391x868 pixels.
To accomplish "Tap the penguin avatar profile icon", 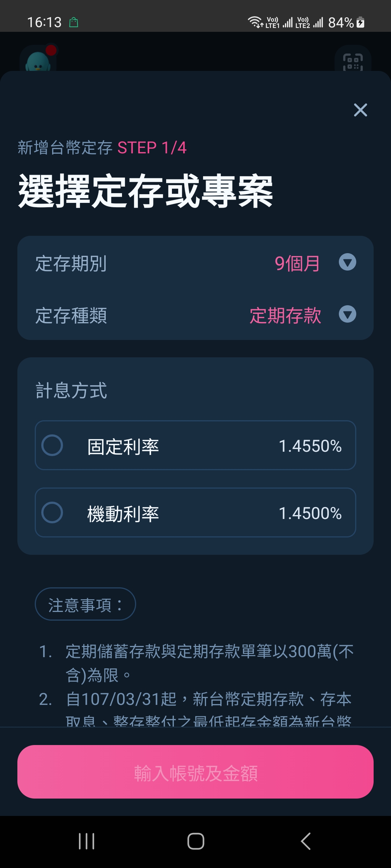I will 38,60.
